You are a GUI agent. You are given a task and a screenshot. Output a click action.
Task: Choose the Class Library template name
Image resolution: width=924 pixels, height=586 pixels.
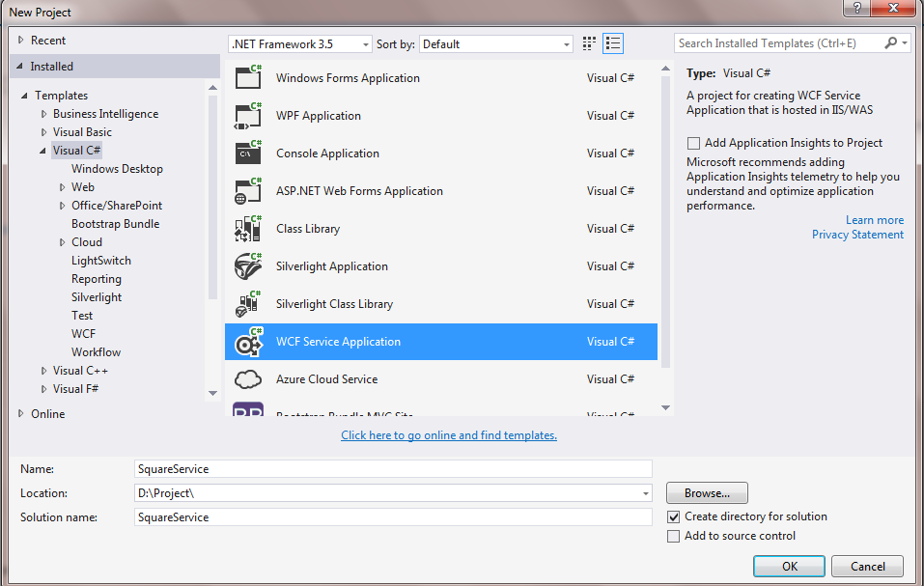(308, 229)
